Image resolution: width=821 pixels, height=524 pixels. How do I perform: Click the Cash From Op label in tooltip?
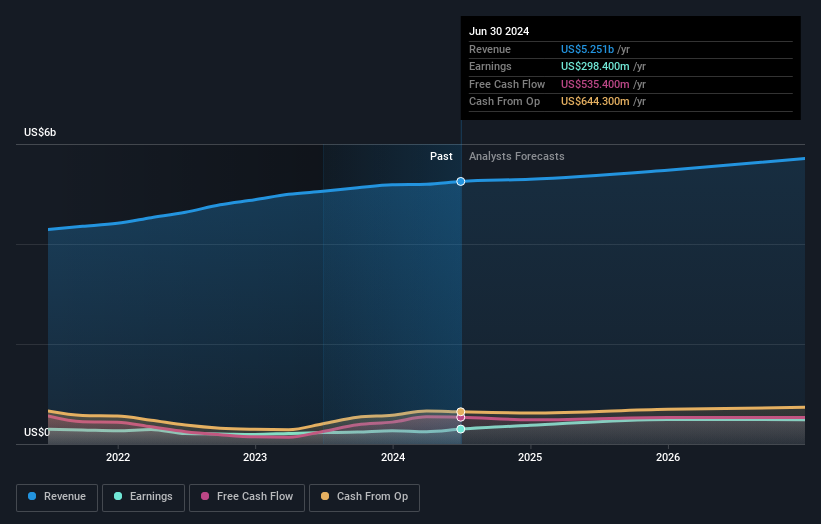[x=504, y=102]
